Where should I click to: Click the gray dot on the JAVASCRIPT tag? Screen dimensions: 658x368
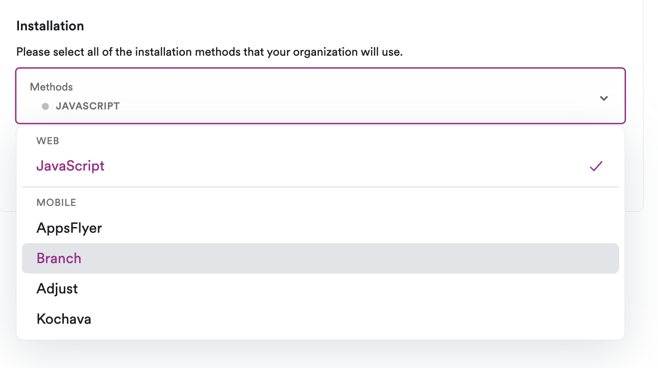click(45, 107)
